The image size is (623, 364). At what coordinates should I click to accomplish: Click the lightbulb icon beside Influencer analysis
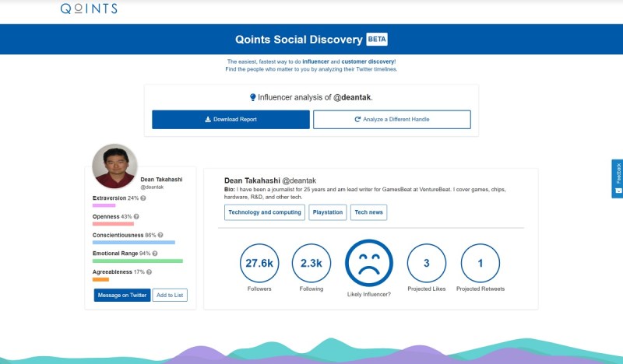point(252,97)
